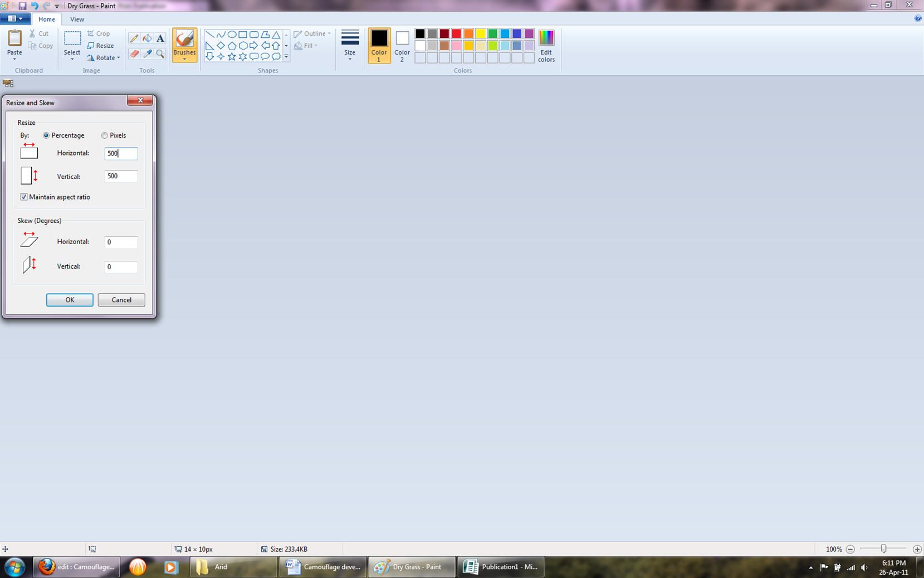Select the Text tool
The width and height of the screenshot is (924, 578).
pyautogui.click(x=160, y=38)
